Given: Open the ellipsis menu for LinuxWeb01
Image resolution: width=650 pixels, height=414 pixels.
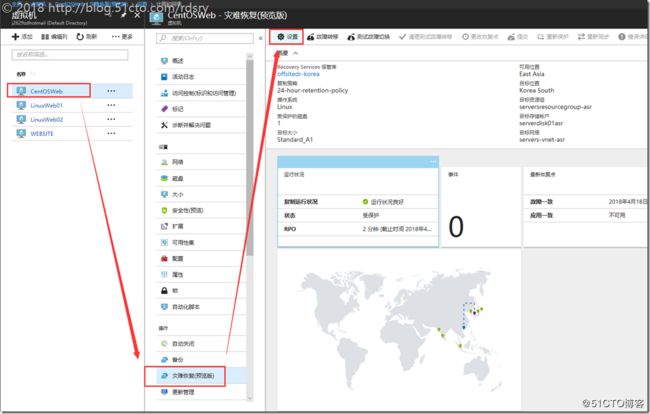Looking at the screenshot, I should pos(111,105).
